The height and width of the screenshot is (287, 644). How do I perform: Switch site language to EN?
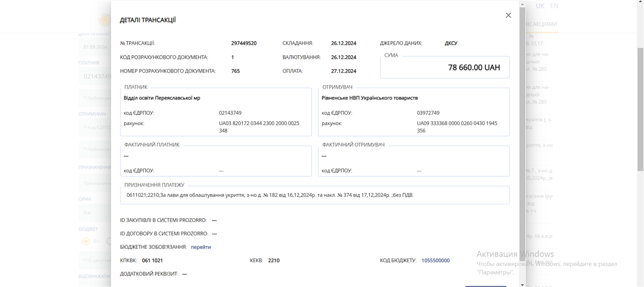[554, 6]
